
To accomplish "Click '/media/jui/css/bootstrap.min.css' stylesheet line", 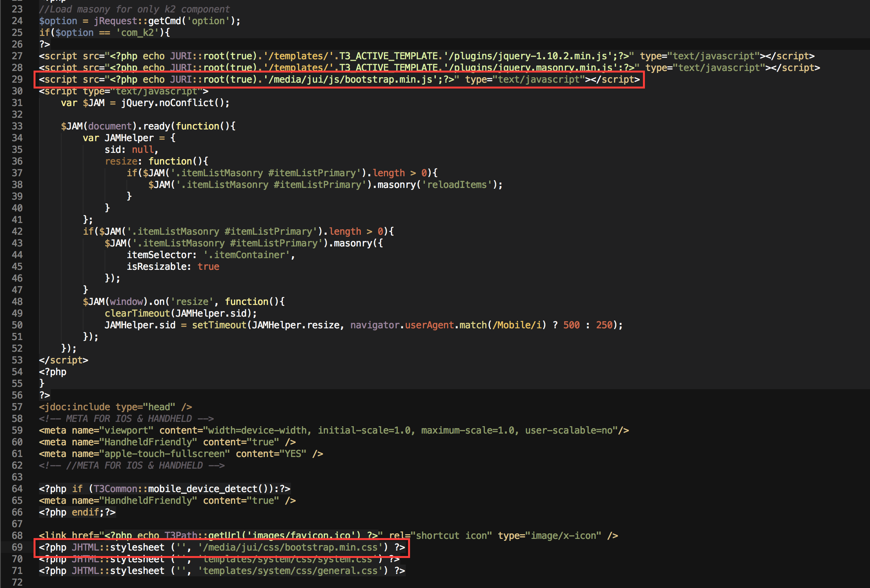I will pyautogui.click(x=222, y=547).
